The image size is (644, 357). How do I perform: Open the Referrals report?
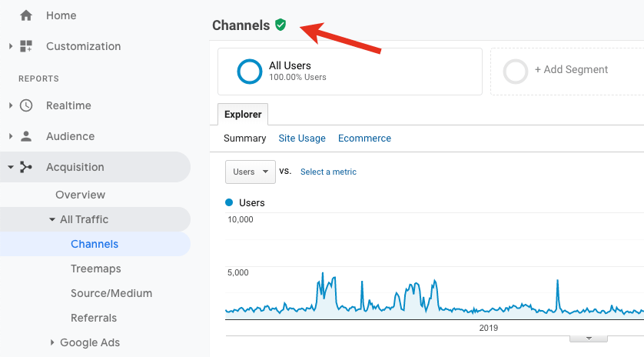(x=94, y=318)
